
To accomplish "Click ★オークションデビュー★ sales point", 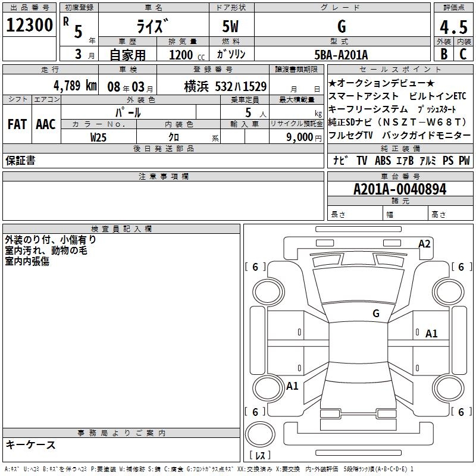I will 381,83.
